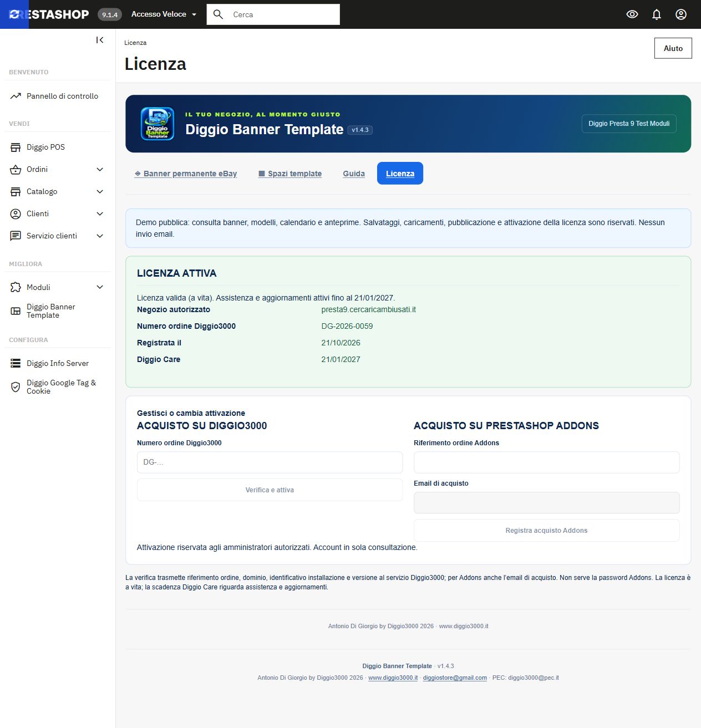Switch to Banner permanente eBay tab
701x728 pixels.
tap(186, 174)
